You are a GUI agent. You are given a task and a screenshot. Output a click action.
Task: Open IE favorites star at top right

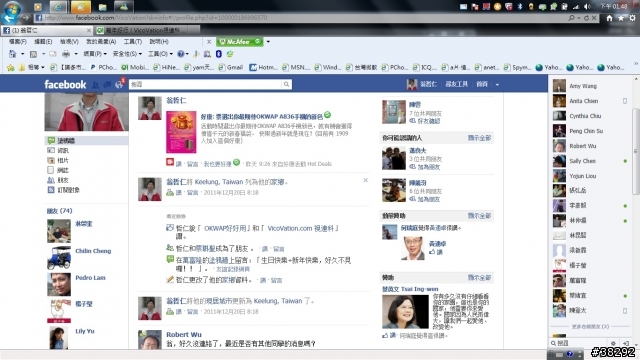coord(621,18)
